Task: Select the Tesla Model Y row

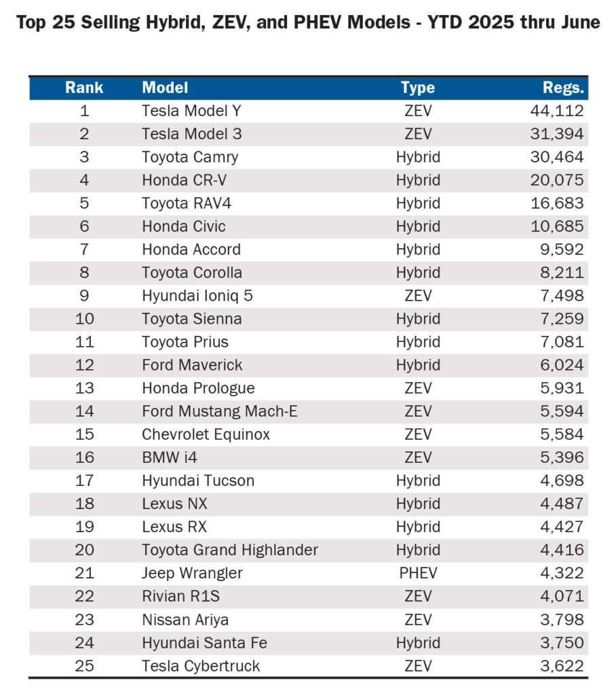Action: (309, 111)
